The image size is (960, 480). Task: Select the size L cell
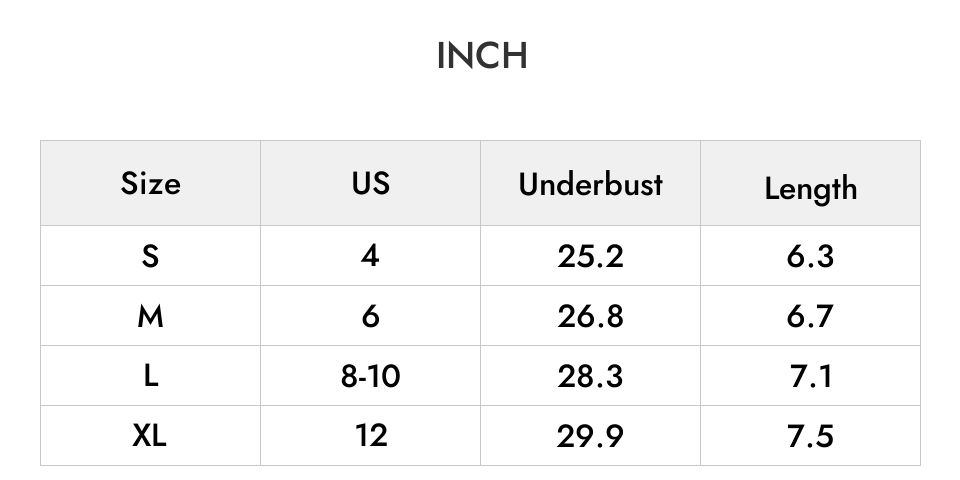[x=151, y=375]
